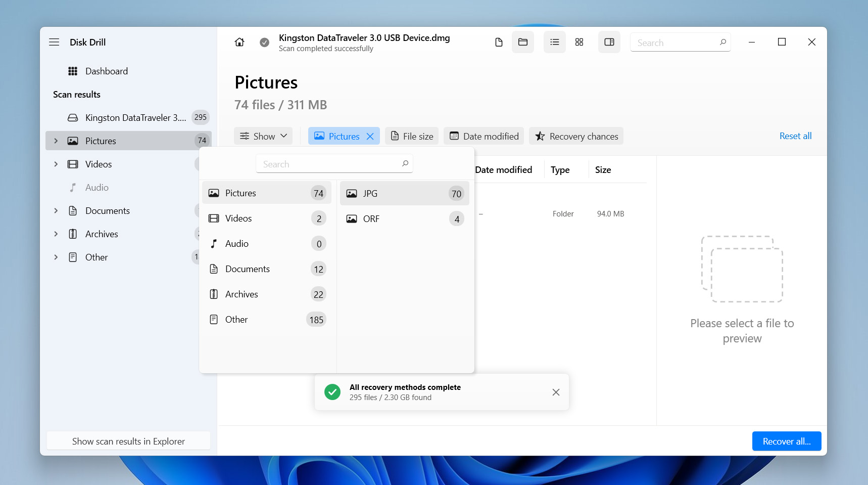This screenshot has height=485, width=868.
Task: Click the 185 count beside Other
Action: click(x=316, y=320)
